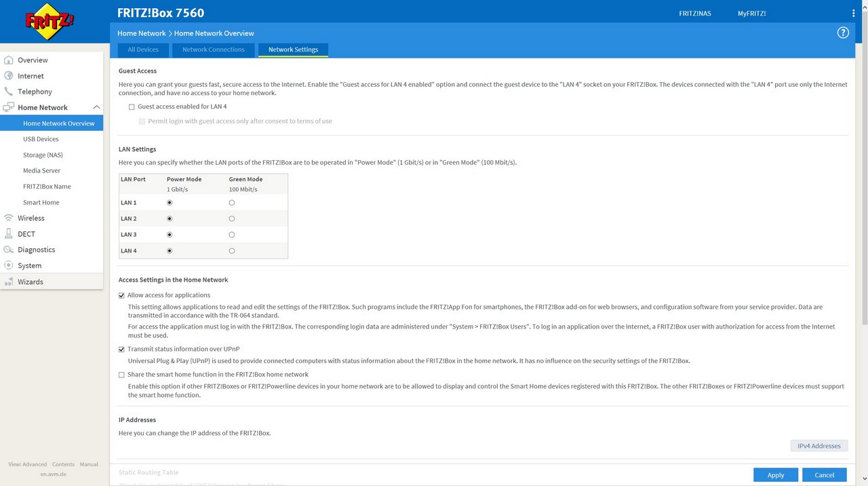Screen dimensions: 868x486
Task: Click the Wizards icon
Action: click(9, 281)
